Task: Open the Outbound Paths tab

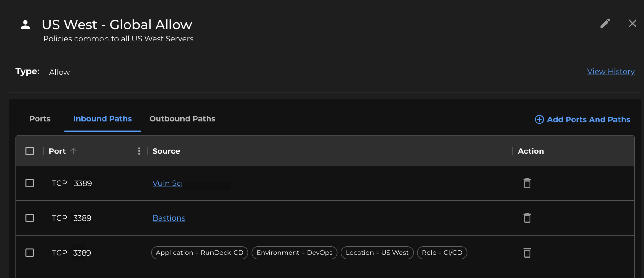Action: pyautogui.click(x=182, y=119)
